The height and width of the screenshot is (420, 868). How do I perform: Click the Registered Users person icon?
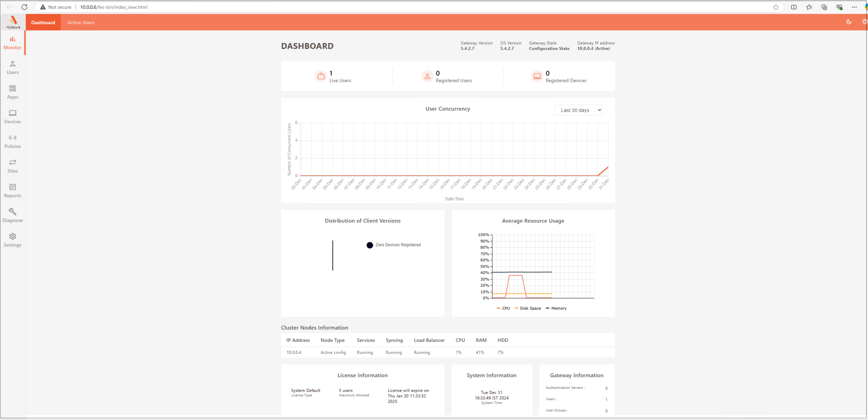click(427, 76)
